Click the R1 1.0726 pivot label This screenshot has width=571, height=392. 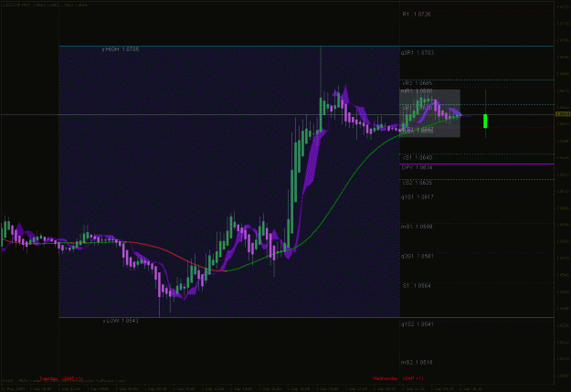click(417, 15)
